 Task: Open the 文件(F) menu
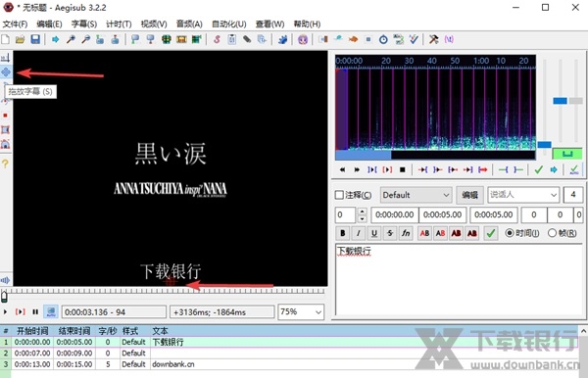(15, 24)
